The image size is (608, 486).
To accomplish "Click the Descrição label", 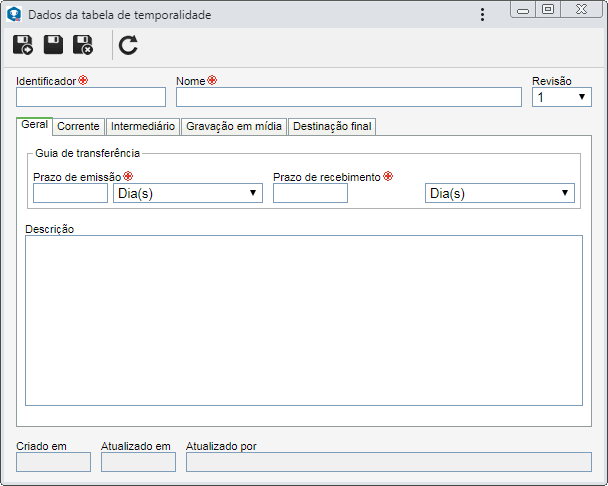I will 50,229.
